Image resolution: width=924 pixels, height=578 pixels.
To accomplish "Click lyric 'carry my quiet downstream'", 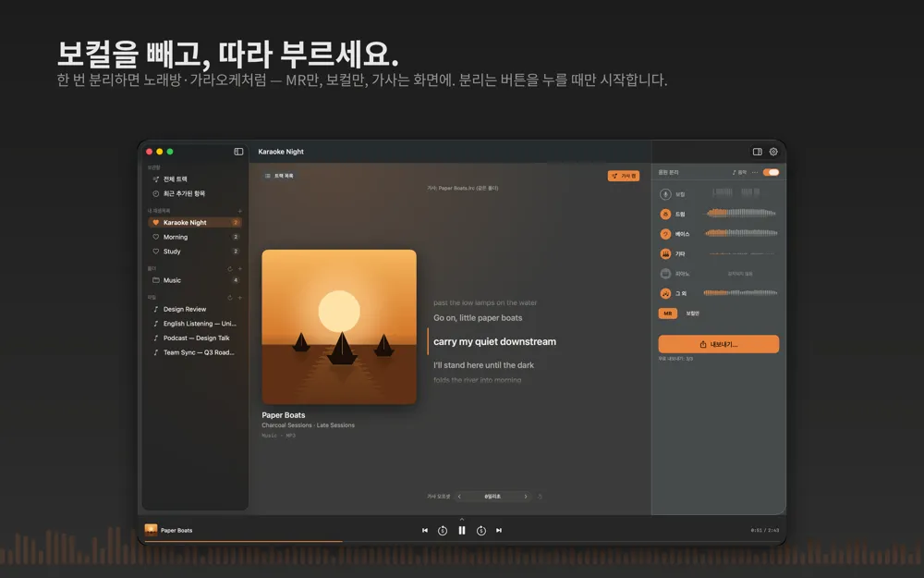I will pyautogui.click(x=494, y=341).
